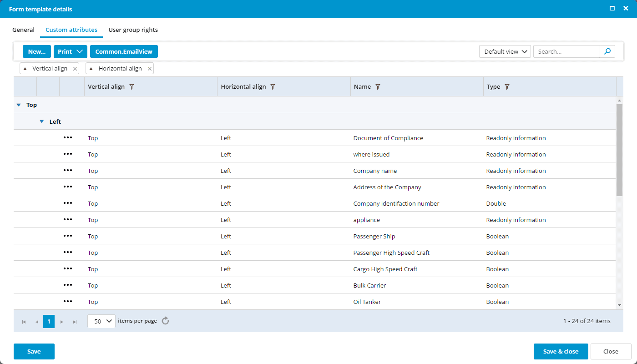
Task: Open the Default view dropdown
Action: (x=505, y=51)
